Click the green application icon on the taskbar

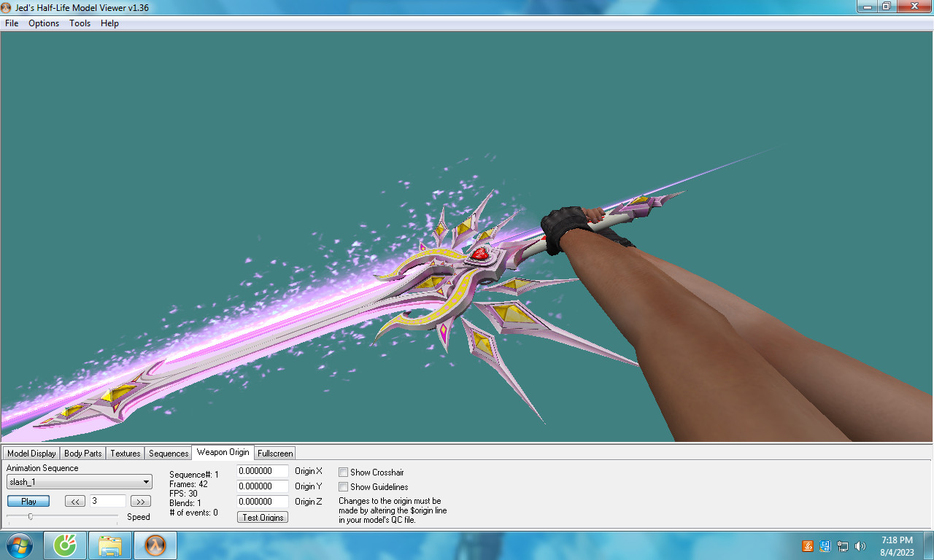[x=65, y=545]
